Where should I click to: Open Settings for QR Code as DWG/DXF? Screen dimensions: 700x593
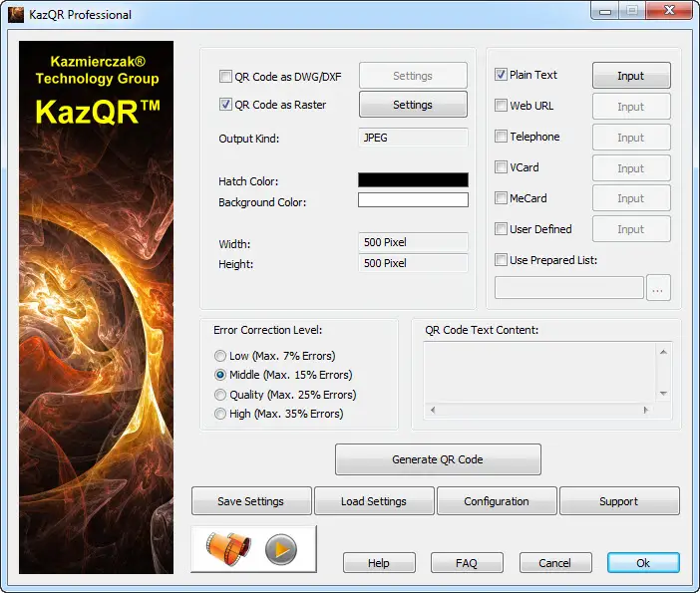tap(413, 76)
